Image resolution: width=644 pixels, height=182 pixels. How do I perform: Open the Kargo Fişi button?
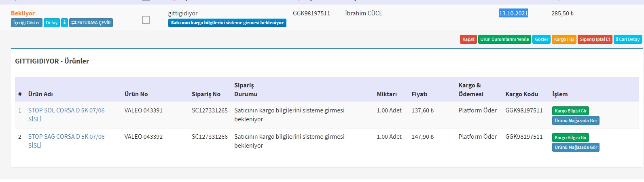click(x=564, y=39)
